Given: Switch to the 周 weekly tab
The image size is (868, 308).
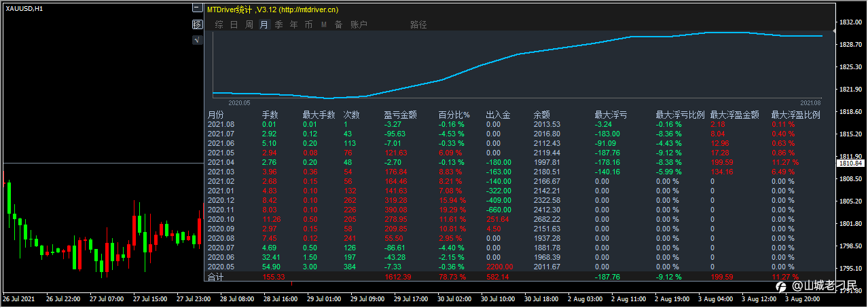Looking at the screenshot, I should (249, 24).
